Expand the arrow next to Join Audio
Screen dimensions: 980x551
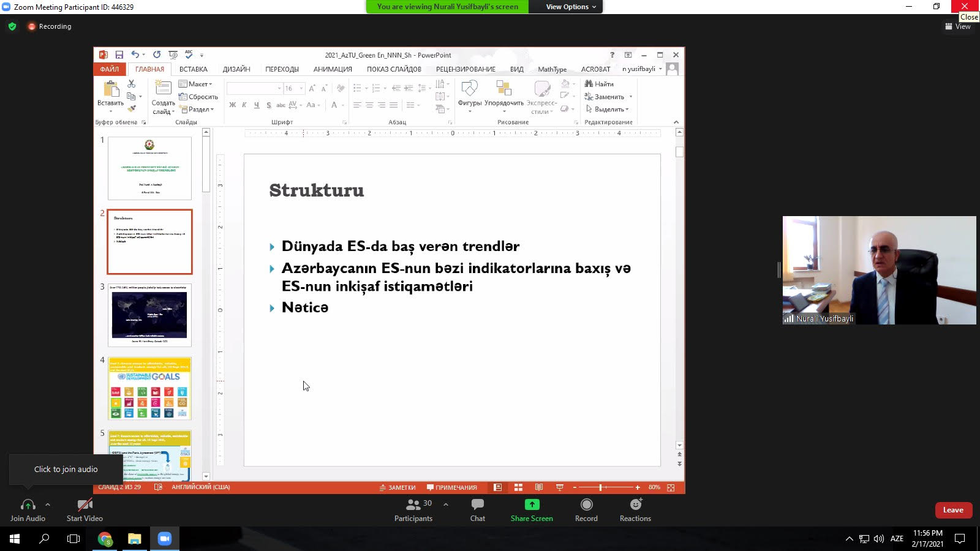point(48,504)
